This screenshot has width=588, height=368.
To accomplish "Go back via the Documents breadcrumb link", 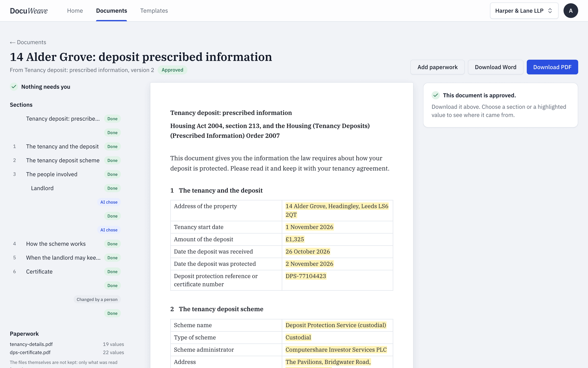I will click(28, 42).
